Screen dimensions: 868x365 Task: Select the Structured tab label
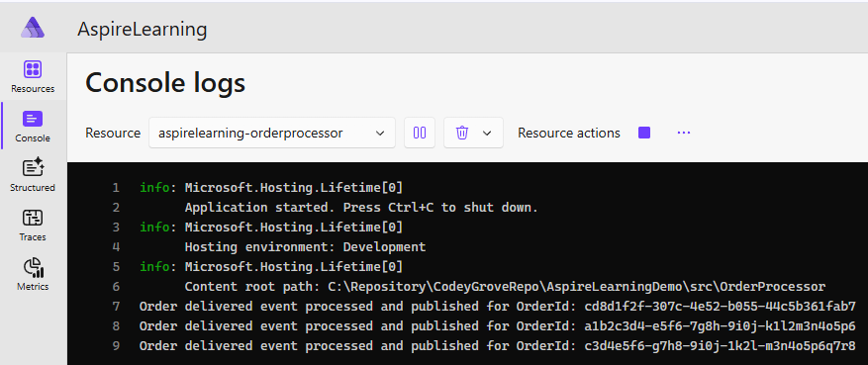[33, 188]
